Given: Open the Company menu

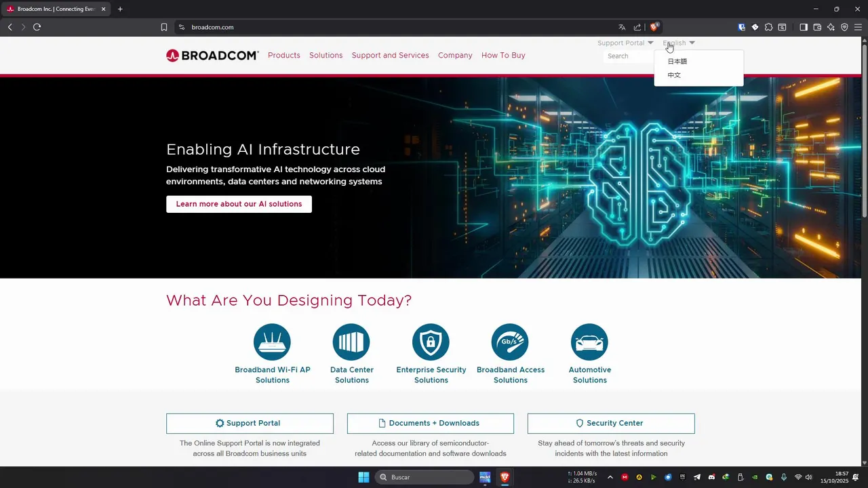Looking at the screenshot, I should click(455, 56).
